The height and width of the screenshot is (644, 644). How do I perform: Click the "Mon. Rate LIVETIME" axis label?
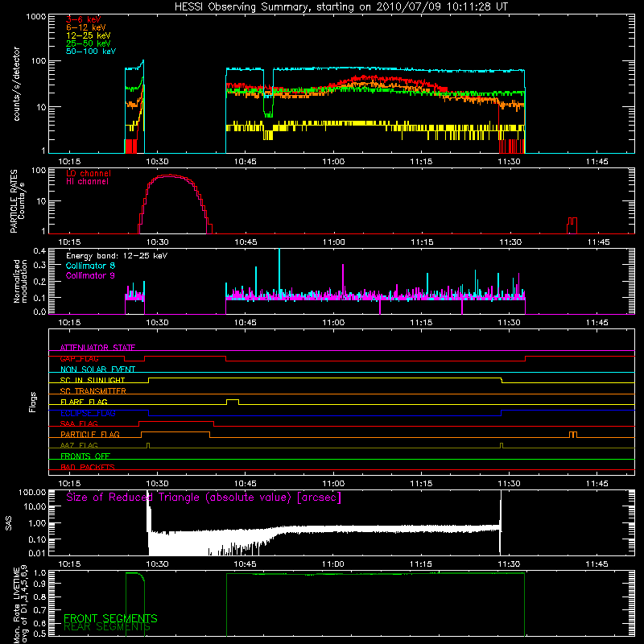pyautogui.click(x=16, y=605)
